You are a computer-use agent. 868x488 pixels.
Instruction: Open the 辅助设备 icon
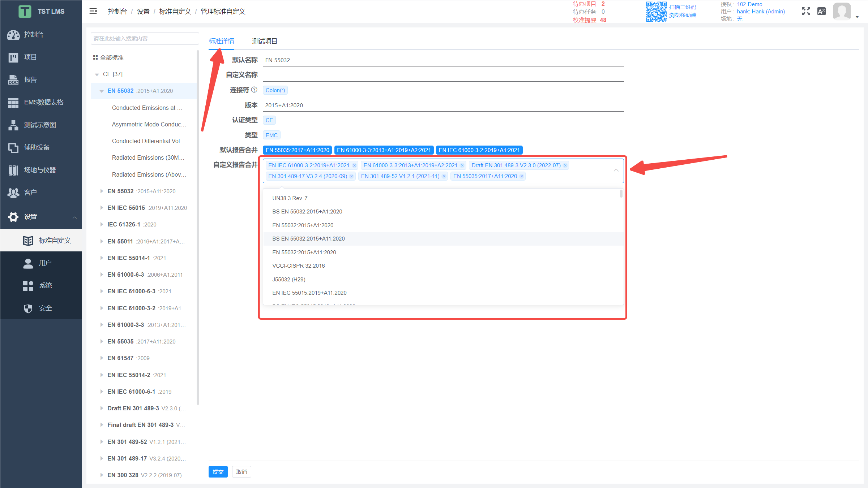[x=13, y=147]
